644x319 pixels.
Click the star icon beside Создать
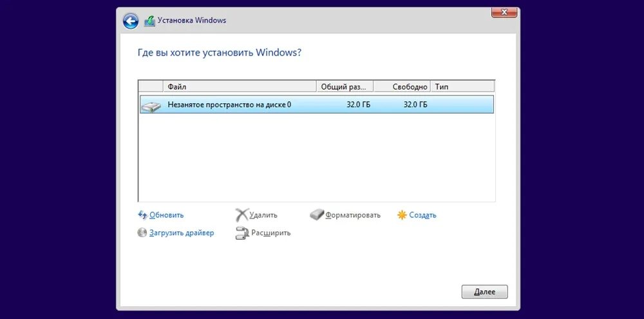402,215
